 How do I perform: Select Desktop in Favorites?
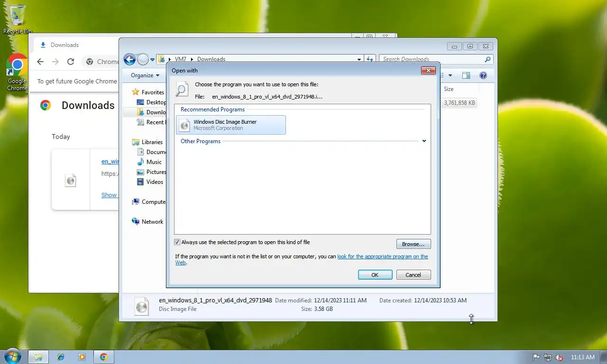151,102
